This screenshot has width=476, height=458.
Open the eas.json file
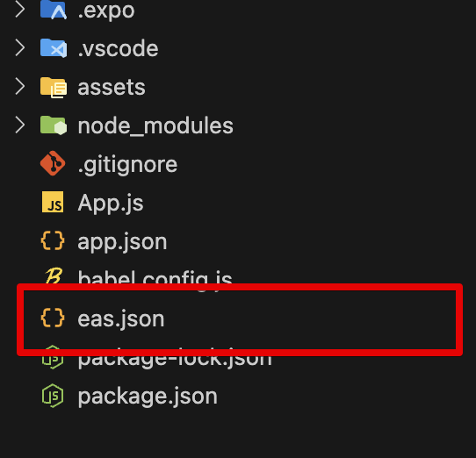[121, 318]
